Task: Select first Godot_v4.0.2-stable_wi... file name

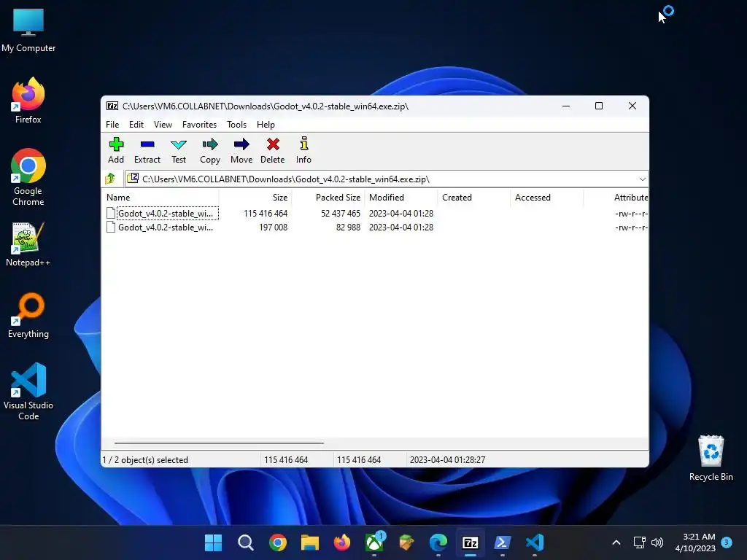Action: pos(166,214)
